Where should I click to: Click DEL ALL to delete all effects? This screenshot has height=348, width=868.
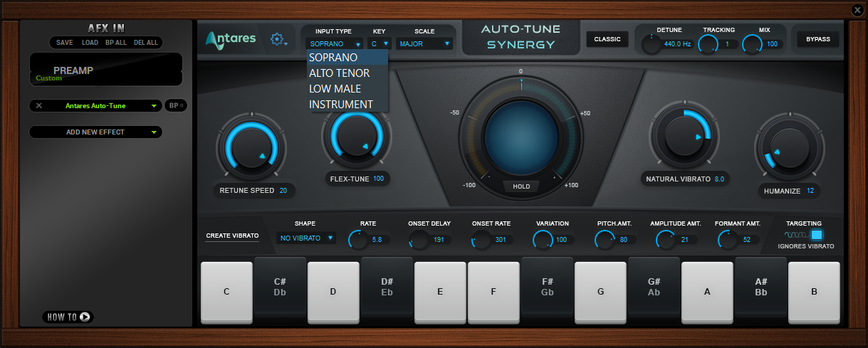click(146, 43)
